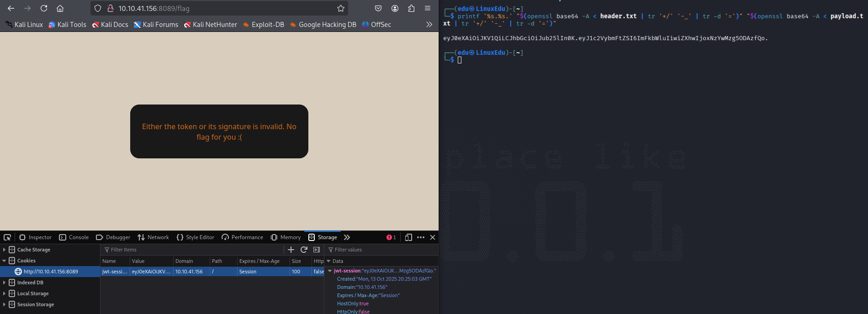Add a new cookie item

point(291,250)
